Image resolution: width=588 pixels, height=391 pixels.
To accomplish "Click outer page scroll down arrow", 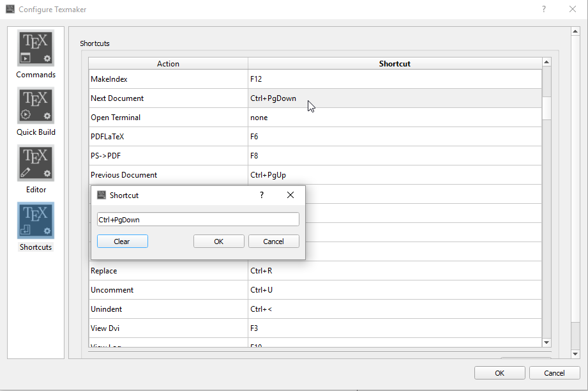I will (575, 354).
